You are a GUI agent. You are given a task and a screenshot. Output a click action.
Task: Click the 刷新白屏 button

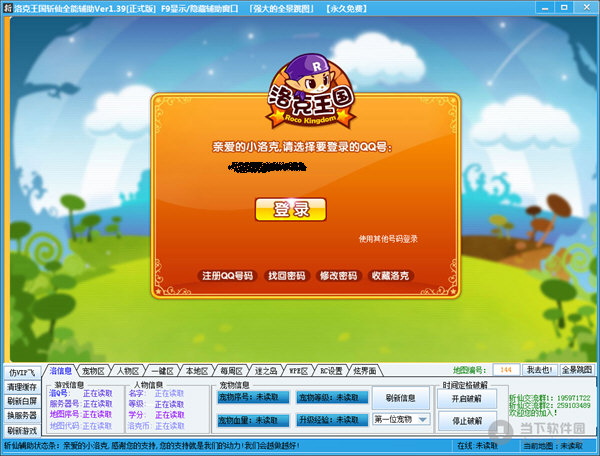[x=22, y=401]
